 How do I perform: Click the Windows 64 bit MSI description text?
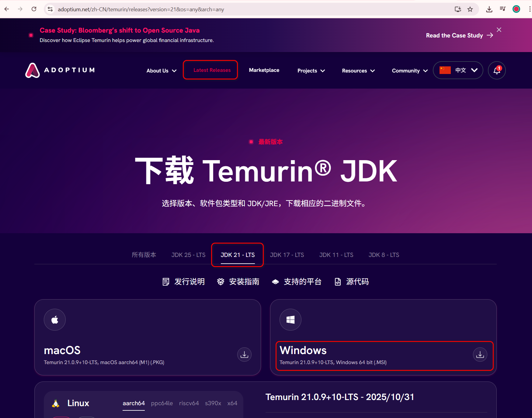tap(333, 362)
